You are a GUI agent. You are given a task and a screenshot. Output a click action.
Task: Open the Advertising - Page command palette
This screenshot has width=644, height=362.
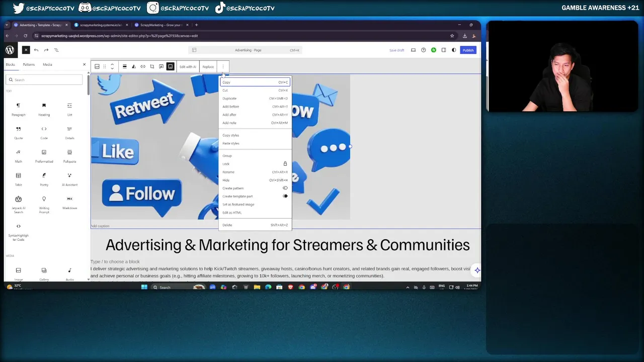coord(246,50)
